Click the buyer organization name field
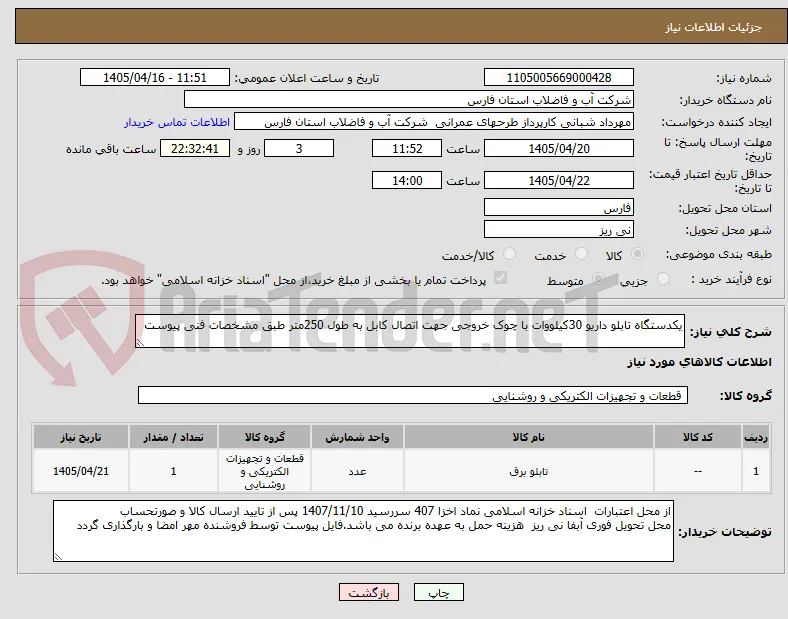This screenshot has width=788, height=619. pos(409,99)
